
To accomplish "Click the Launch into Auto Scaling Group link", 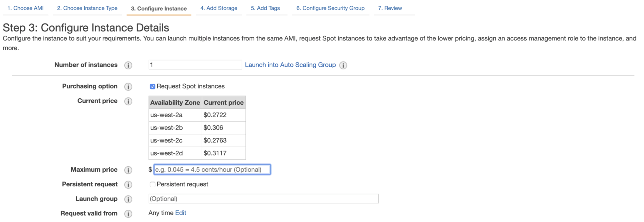I will (x=290, y=65).
